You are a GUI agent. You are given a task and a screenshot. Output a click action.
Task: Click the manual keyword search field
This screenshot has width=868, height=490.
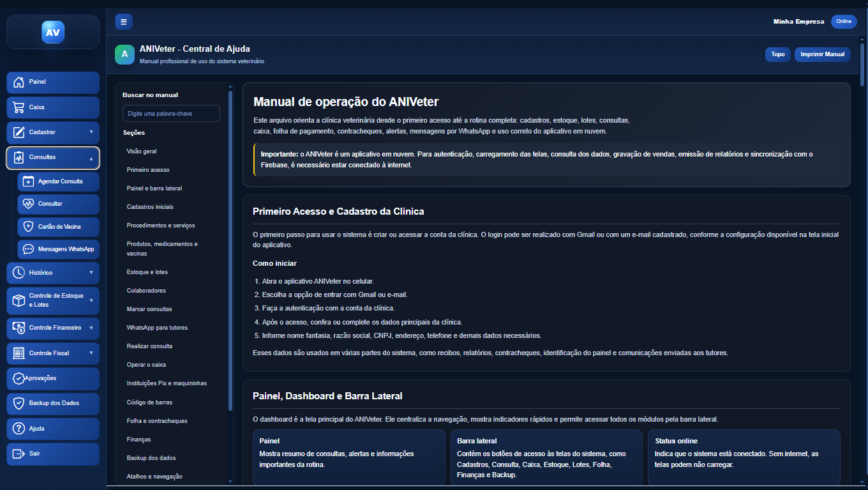click(x=171, y=114)
